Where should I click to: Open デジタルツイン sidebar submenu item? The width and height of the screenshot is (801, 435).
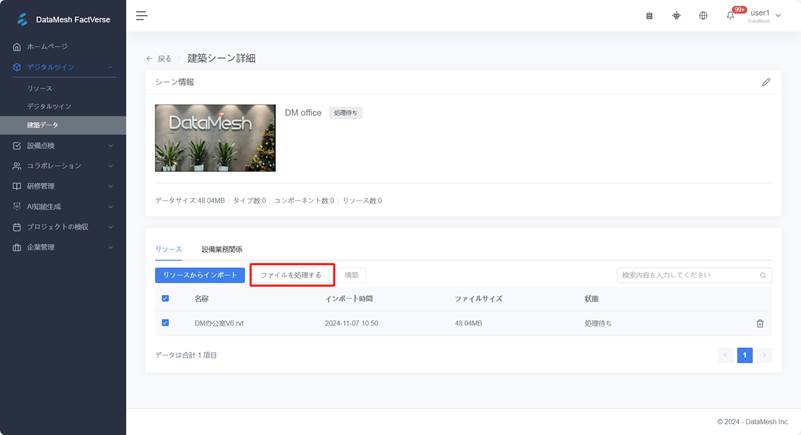49,106
